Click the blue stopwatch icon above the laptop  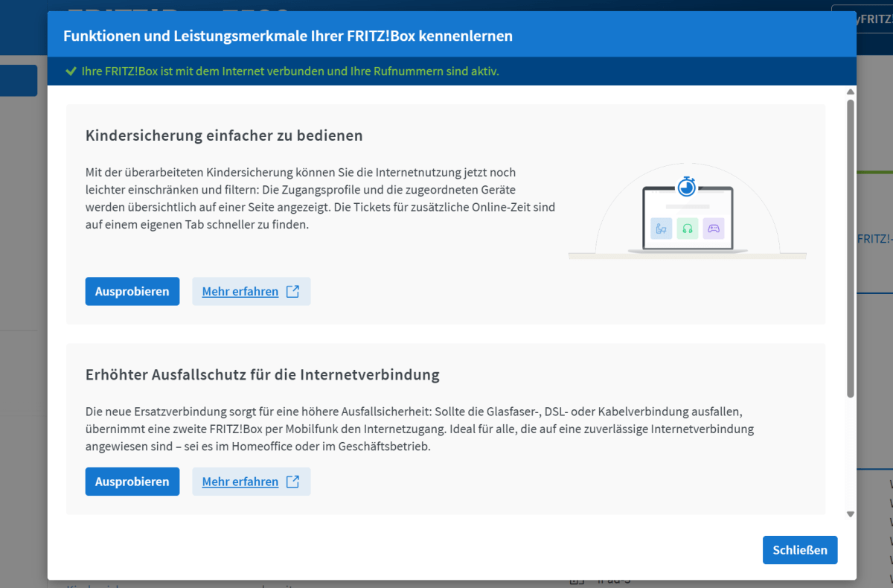(x=686, y=186)
